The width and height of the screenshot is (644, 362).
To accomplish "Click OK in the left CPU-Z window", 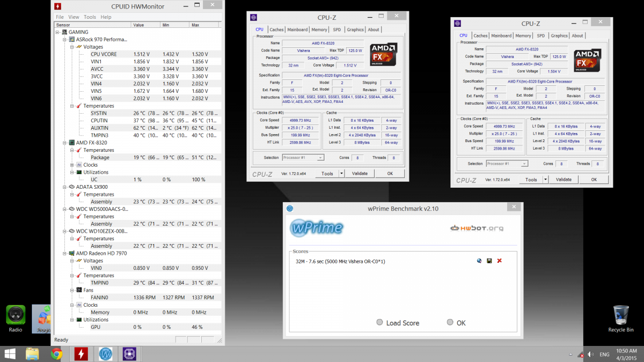I will point(390,174).
